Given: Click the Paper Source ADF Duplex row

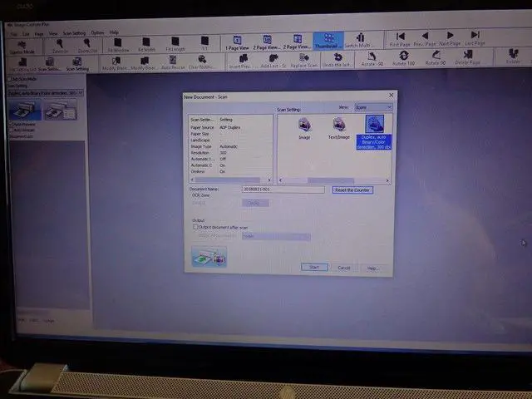Looking at the screenshot, I should (230, 127).
